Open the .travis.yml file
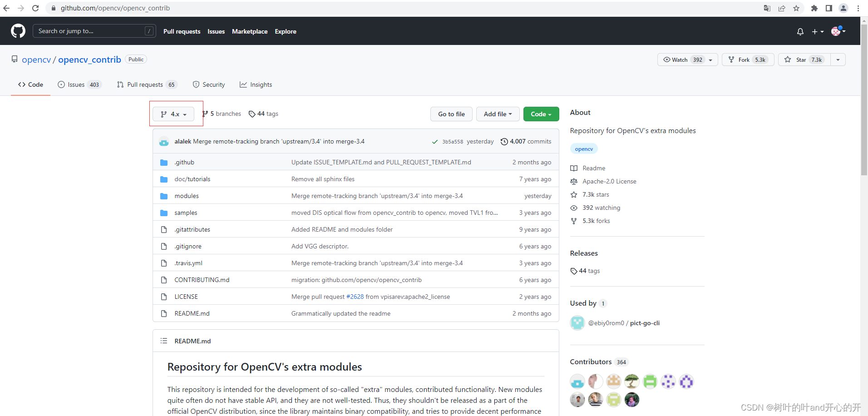 pos(188,263)
